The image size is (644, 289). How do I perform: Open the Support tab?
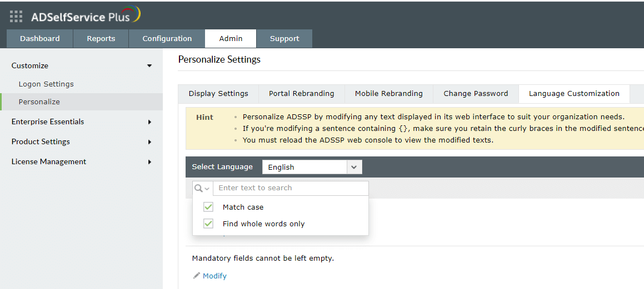pyautogui.click(x=284, y=39)
